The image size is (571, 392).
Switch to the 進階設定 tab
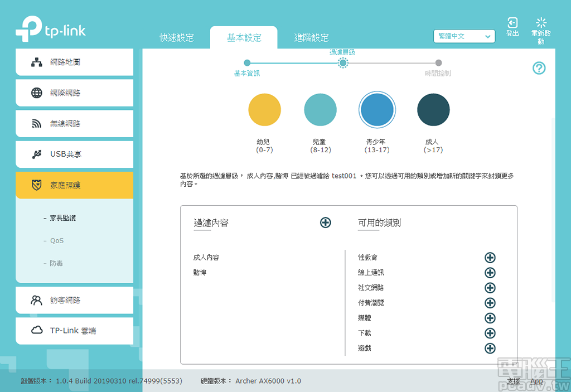coord(311,37)
